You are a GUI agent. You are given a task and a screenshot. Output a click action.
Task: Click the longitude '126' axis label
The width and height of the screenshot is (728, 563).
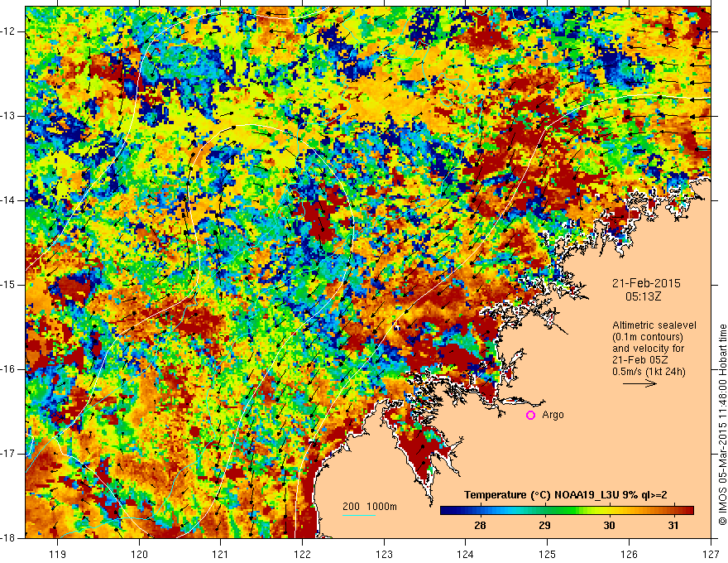629,554
